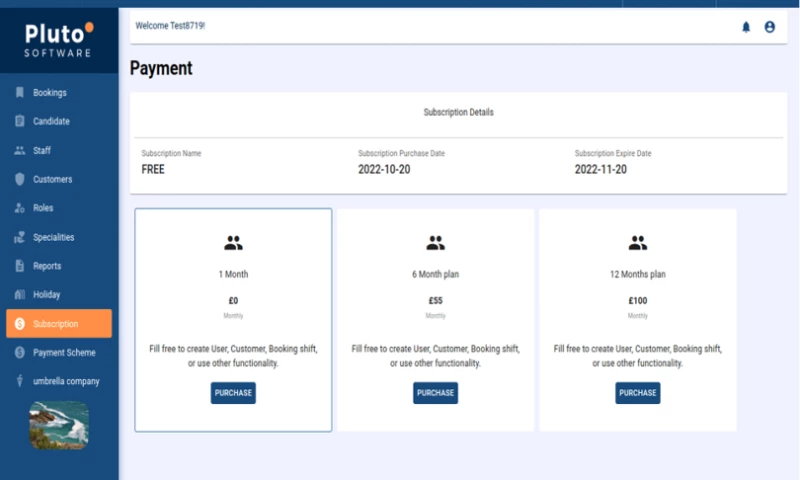Click the Reports document icon

19,266
